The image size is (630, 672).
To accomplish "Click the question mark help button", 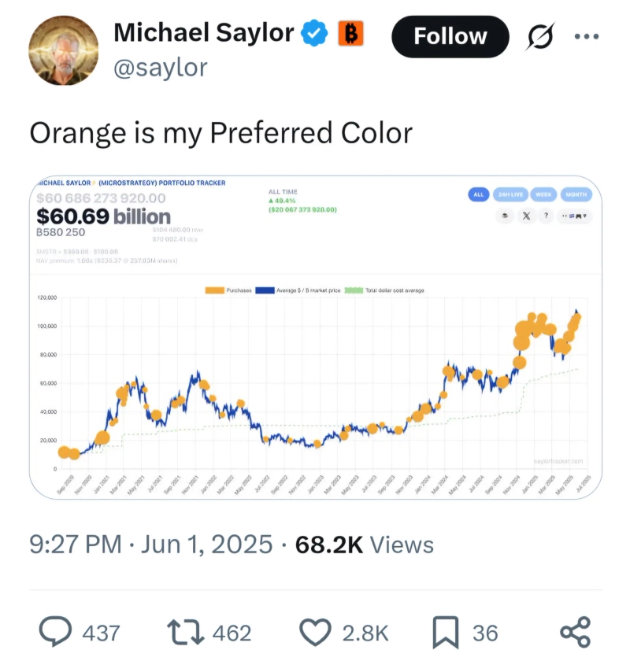I will (x=545, y=216).
